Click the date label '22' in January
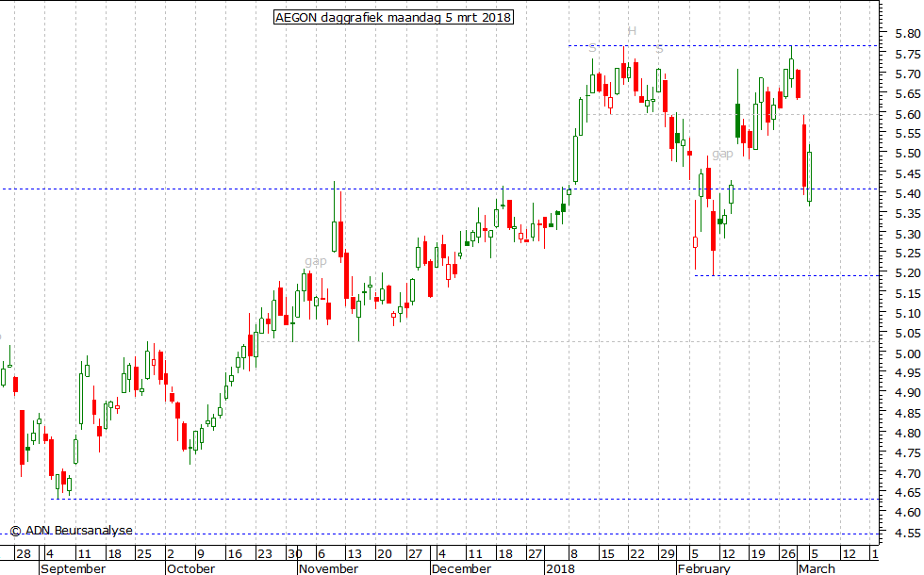 click(x=637, y=554)
